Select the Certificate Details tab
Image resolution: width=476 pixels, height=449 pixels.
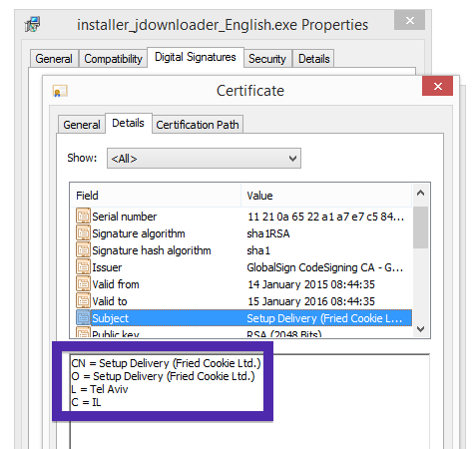[x=129, y=123]
